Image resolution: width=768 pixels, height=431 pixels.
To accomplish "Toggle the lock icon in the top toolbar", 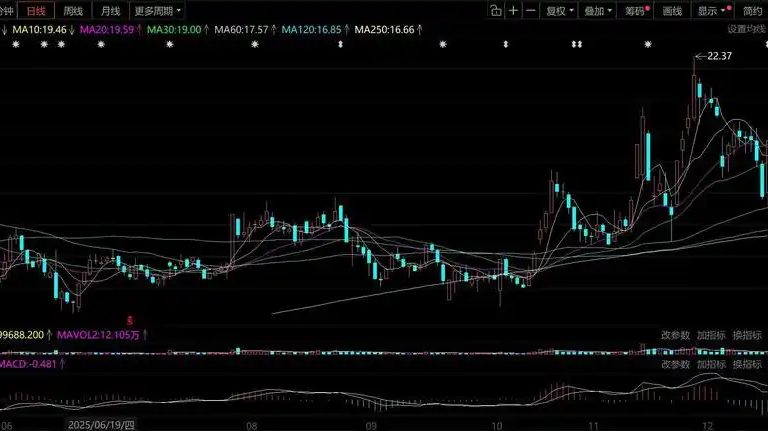I will [x=496, y=11].
